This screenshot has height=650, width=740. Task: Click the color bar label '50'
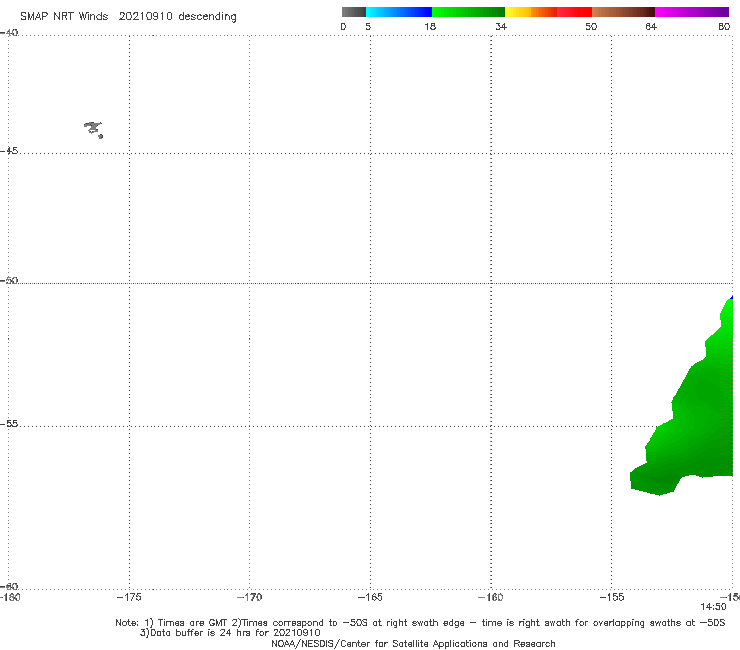[x=591, y=26]
